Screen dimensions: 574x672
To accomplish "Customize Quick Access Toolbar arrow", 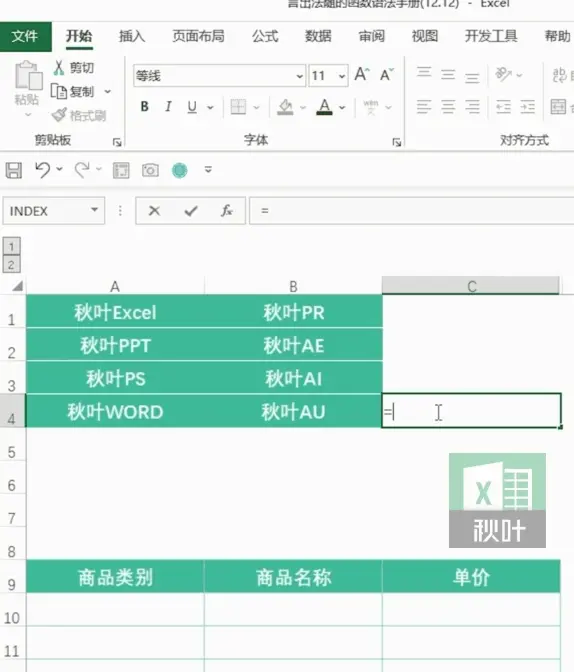I will [208, 170].
